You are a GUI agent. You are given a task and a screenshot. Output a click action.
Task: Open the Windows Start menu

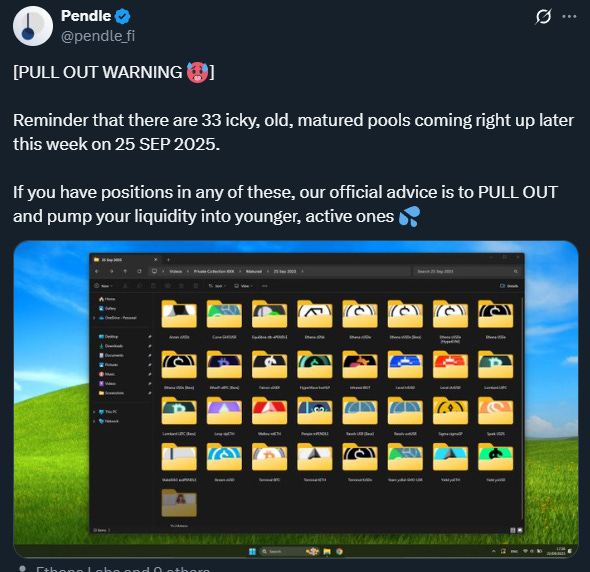[252, 551]
